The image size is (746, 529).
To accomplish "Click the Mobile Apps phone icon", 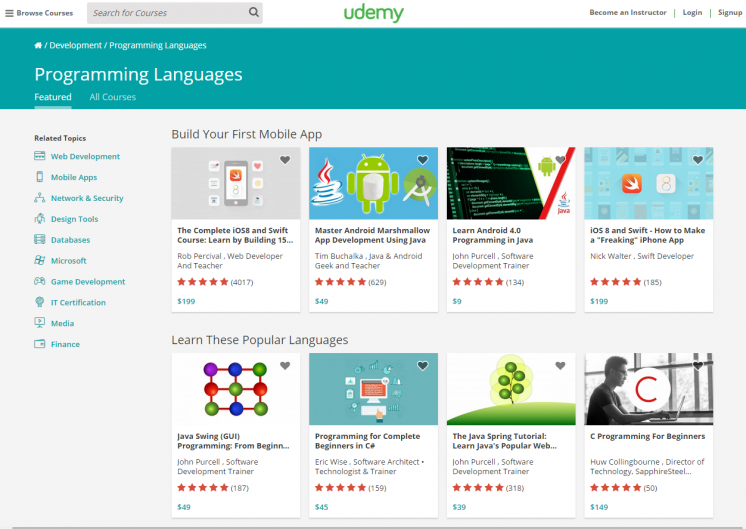I will coord(39,177).
